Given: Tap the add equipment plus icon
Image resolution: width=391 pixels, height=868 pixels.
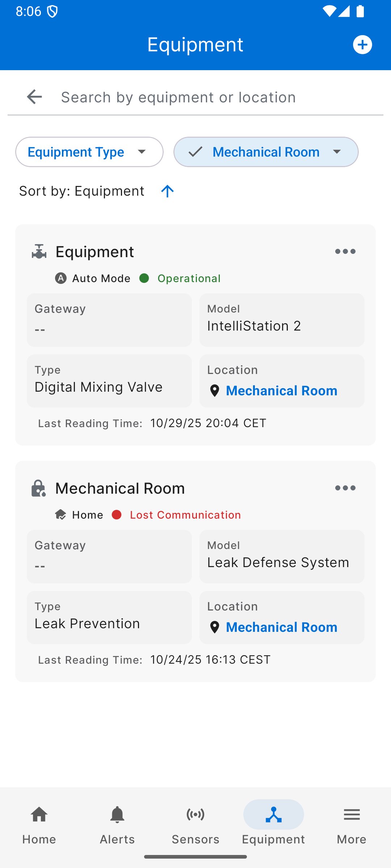Looking at the screenshot, I should 362,44.
